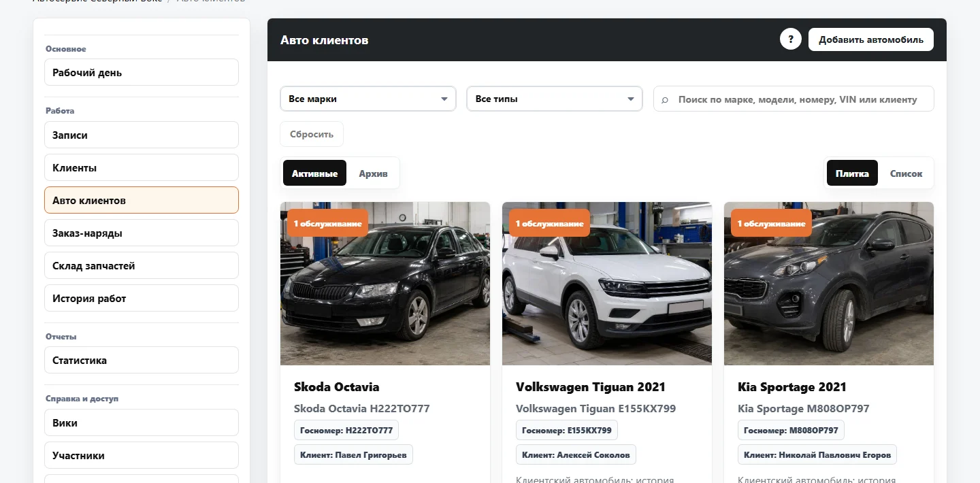980x483 pixels.
Task: Open the Все типы dropdown
Action: [555, 99]
